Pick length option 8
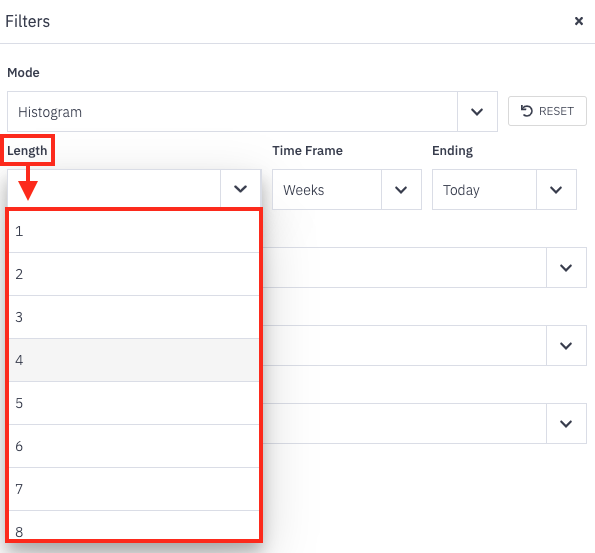Viewport: 595px width, 553px height. click(134, 526)
